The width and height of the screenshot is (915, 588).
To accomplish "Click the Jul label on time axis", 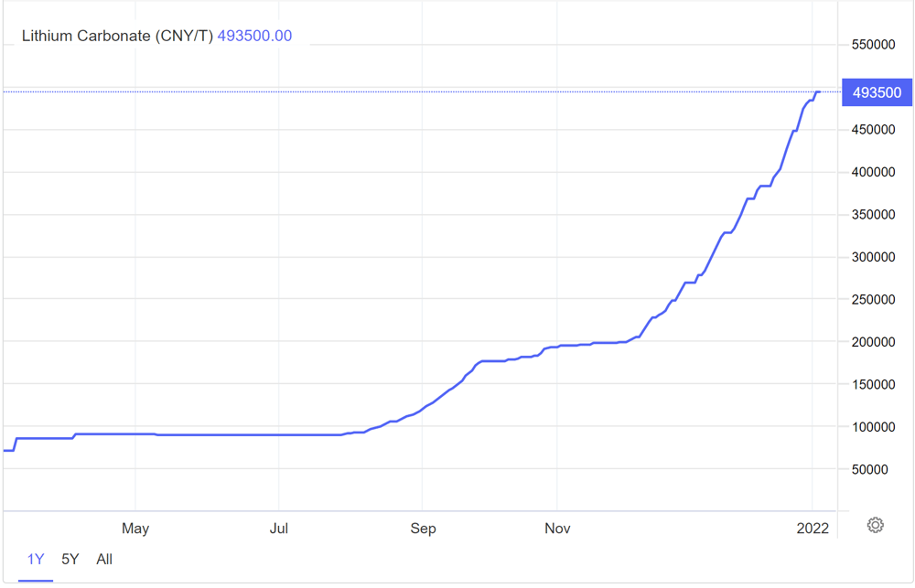I will tap(279, 528).
